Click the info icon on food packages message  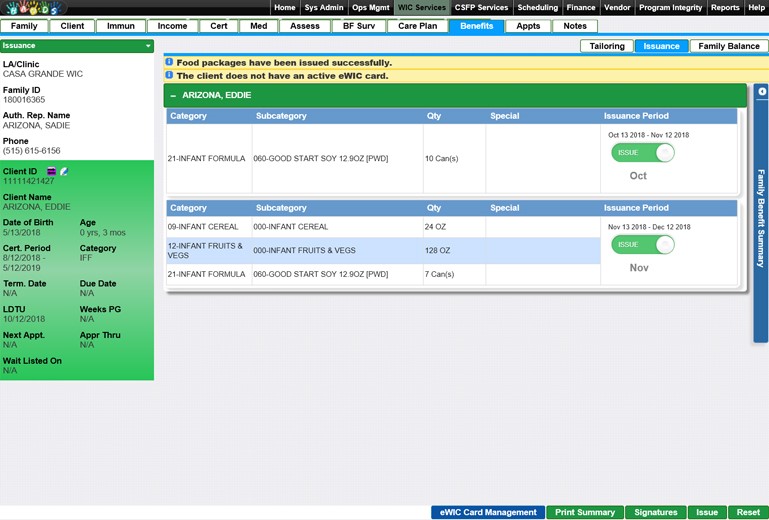click(169, 62)
